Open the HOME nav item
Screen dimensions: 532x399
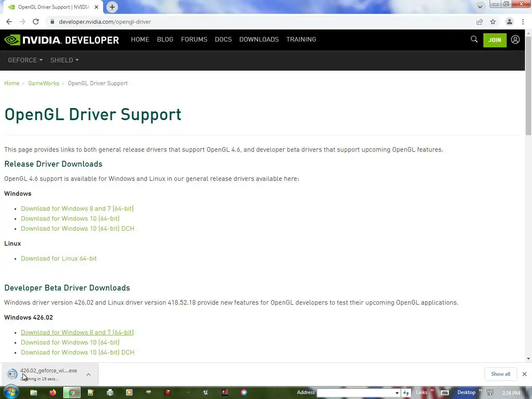tap(140, 39)
